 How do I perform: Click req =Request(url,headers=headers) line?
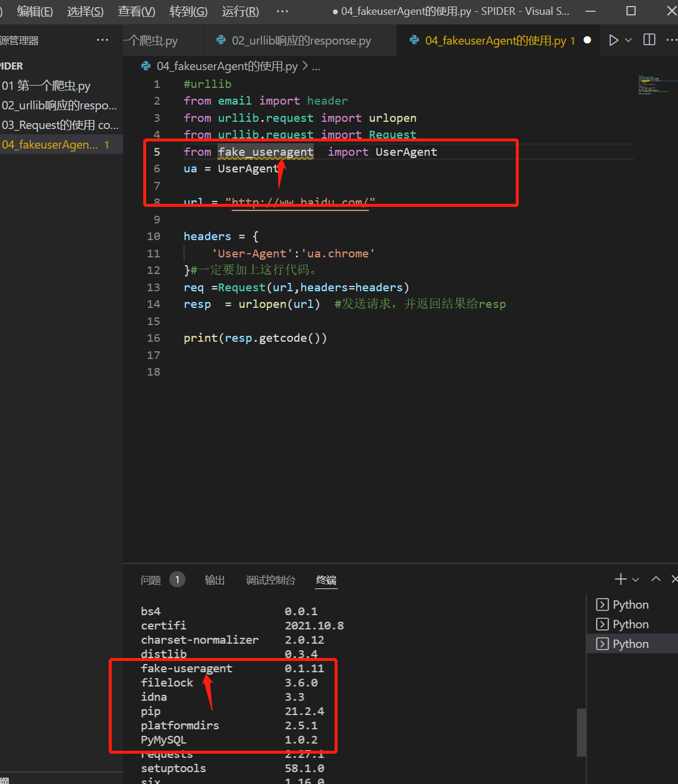(297, 287)
